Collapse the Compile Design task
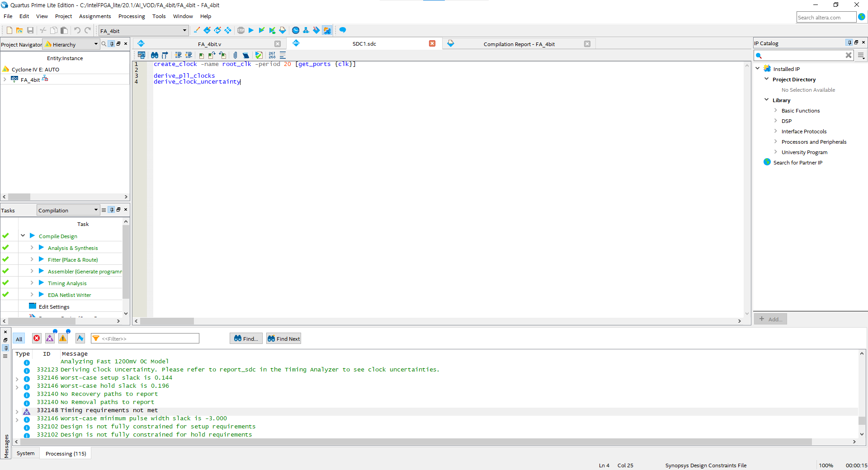Image resolution: width=868 pixels, height=470 pixels. click(23, 236)
